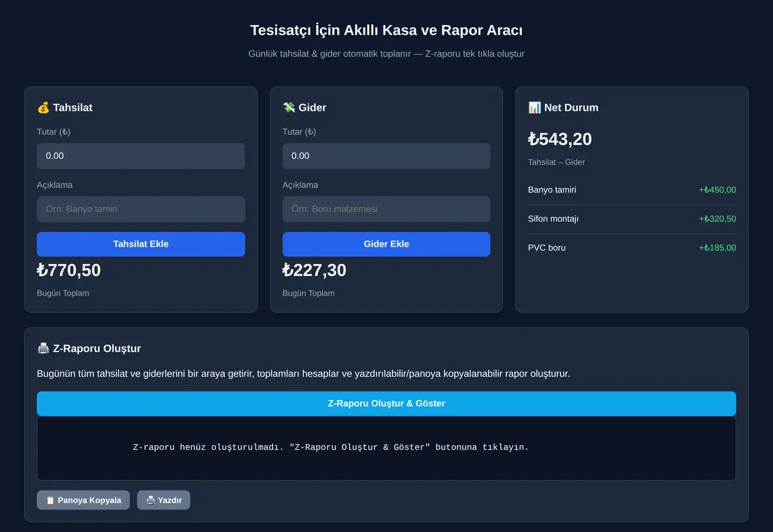Viewport: 773px width, 532px height.
Task: Click the flying money icon beside Gider
Action: [x=289, y=108]
